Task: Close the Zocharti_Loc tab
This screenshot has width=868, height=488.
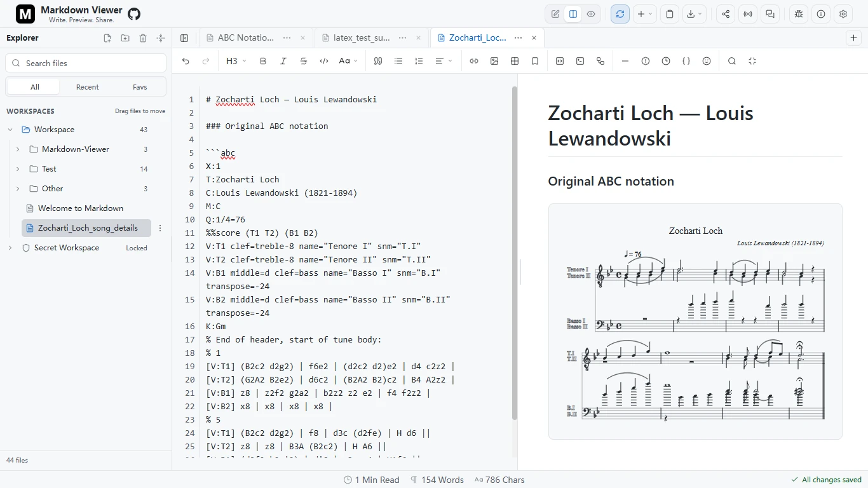Action: [534, 38]
